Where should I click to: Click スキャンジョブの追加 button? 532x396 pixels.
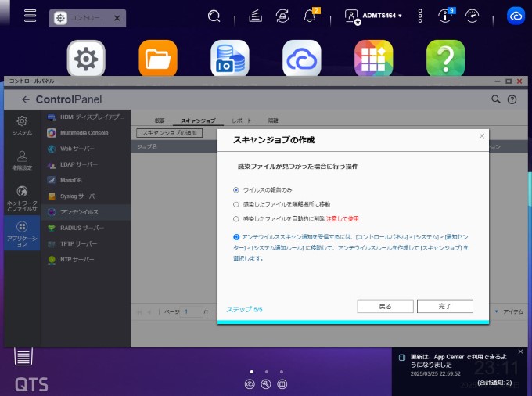coord(169,133)
